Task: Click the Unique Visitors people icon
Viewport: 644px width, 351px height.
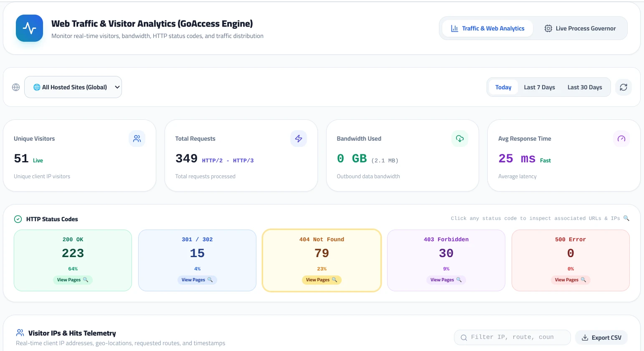Action: (x=137, y=139)
